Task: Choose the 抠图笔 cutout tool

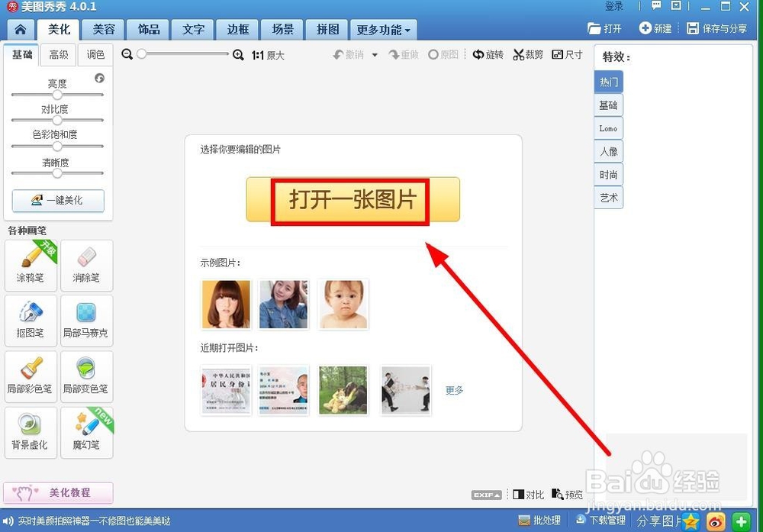Action: click(x=31, y=321)
